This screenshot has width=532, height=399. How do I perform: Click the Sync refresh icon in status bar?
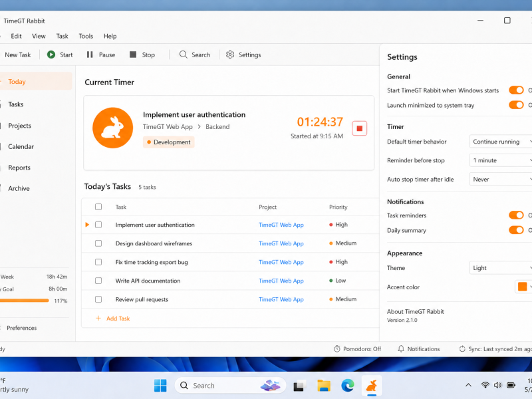(462, 348)
